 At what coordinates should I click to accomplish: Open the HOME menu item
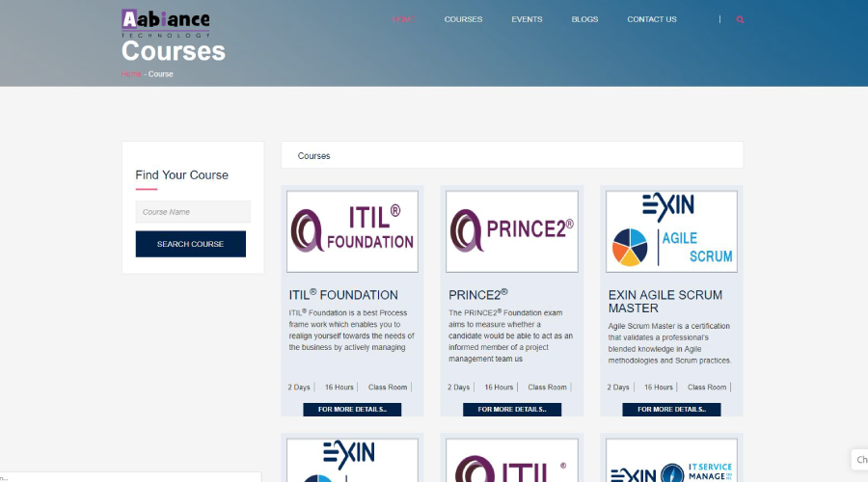click(403, 19)
